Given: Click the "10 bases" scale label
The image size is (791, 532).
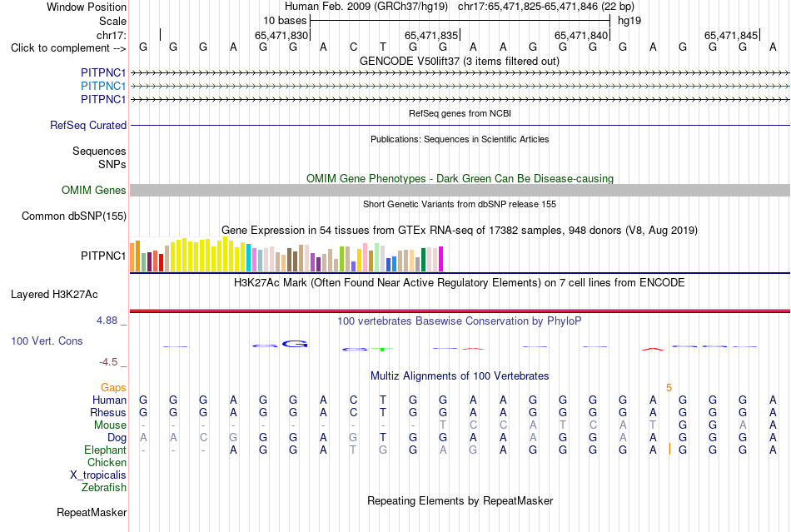Looking at the screenshot, I should [285, 21].
